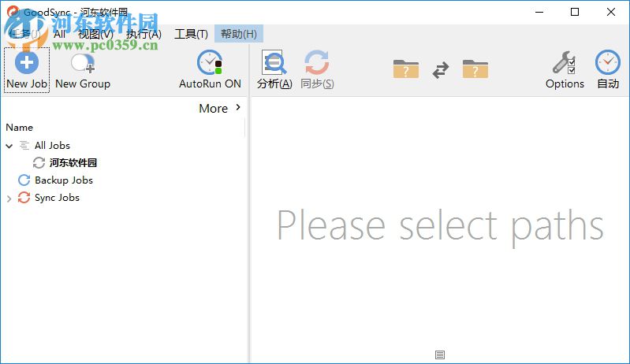
Task: Select the Backup Jobs group
Action: 64,180
